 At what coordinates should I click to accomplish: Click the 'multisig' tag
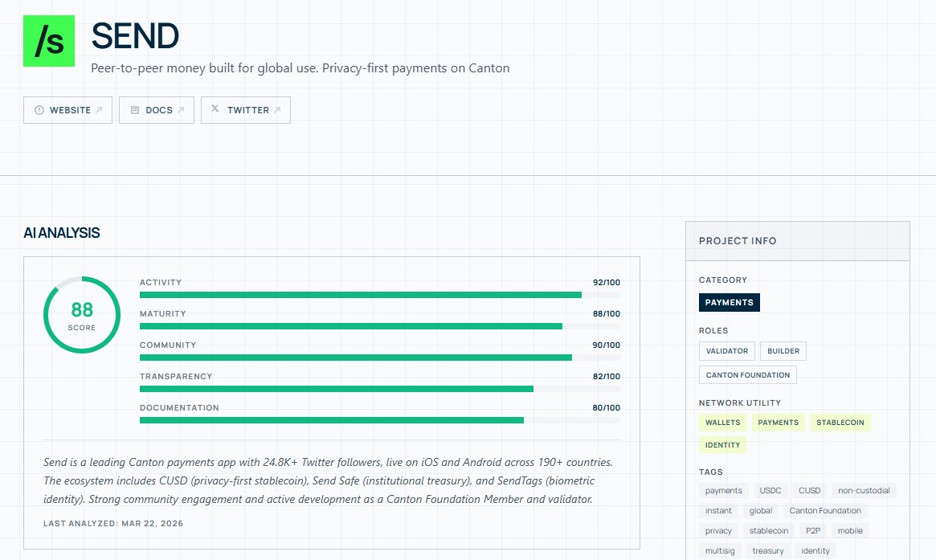point(720,551)
